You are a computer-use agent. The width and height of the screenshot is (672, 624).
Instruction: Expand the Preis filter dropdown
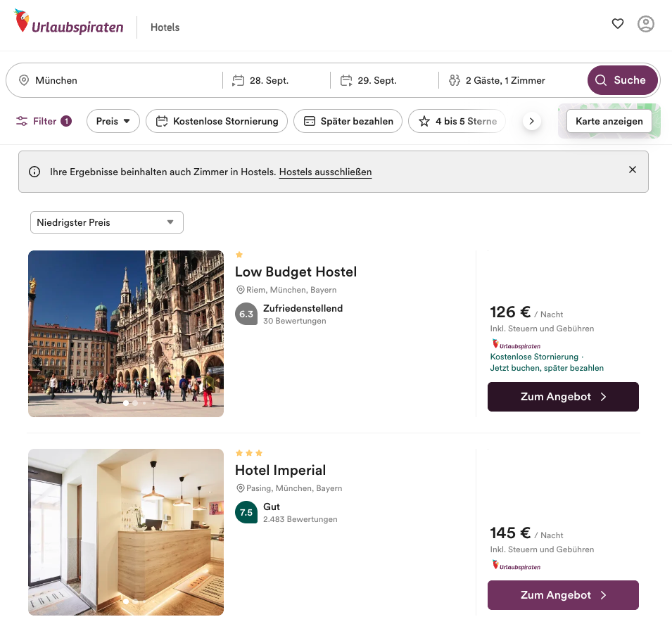point(113,121)
